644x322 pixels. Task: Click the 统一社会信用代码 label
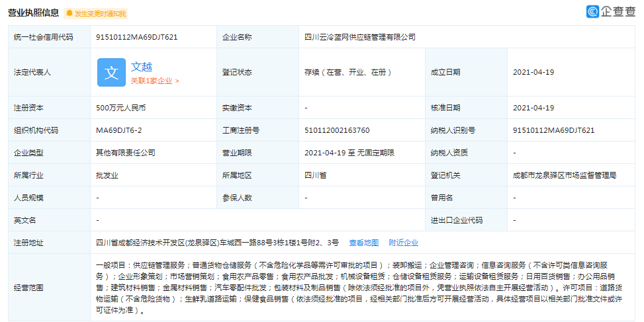tap(43, 37)
